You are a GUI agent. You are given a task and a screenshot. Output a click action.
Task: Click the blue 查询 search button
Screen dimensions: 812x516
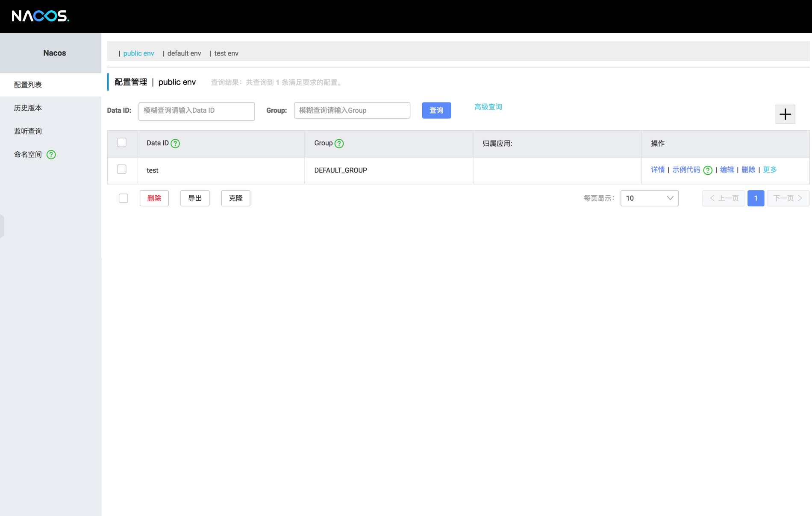click(x=436, y=110)
